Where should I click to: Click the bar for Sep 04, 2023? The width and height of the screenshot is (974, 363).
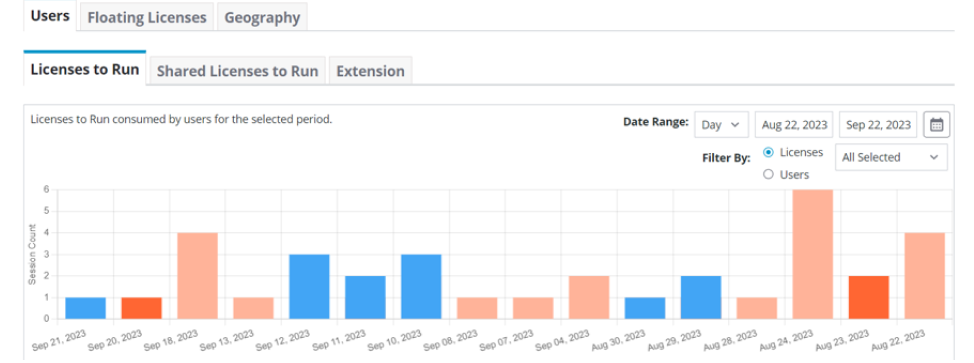(589, 298)
